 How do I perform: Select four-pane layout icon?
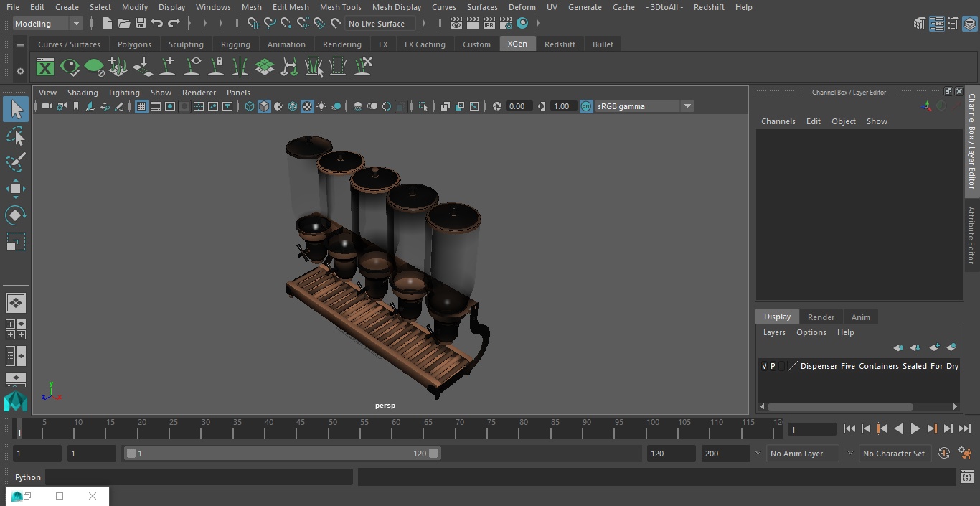pos(16,329)
